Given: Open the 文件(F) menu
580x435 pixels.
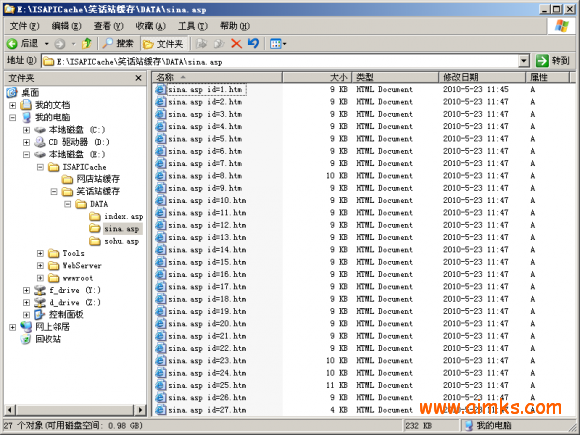Looking at the screenshot, I should click(24, 26).
